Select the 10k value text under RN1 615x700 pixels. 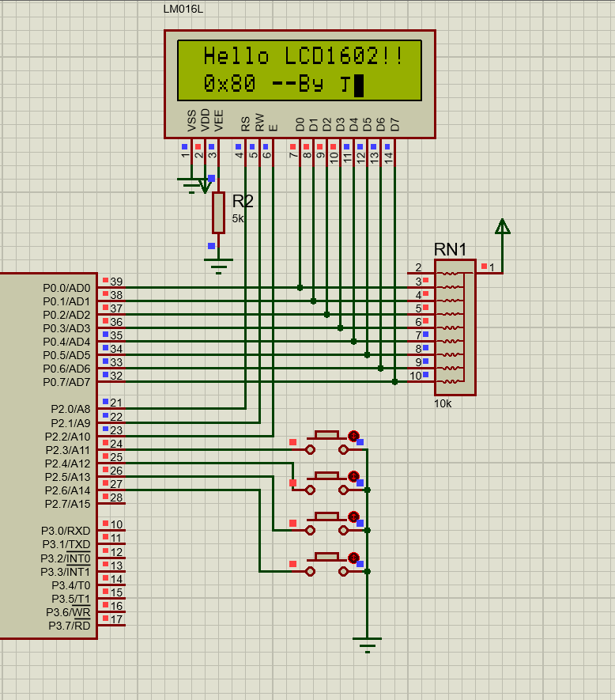[443, 403]
